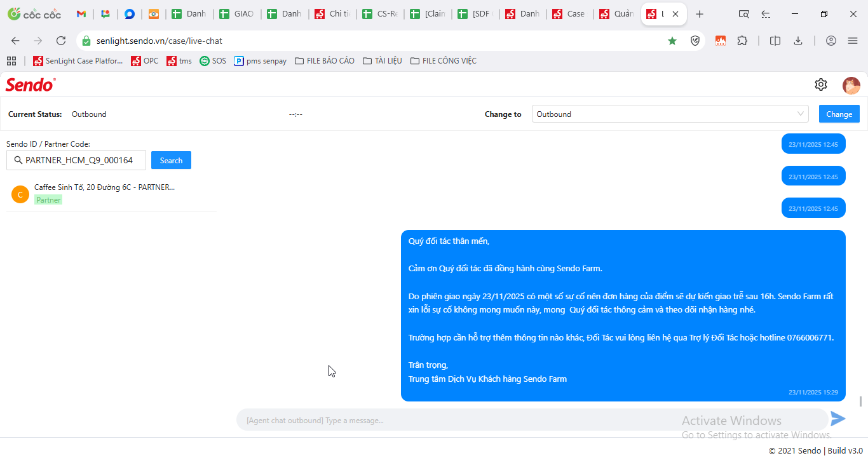This screenshot has height=458, width=868.
Task: Open the tab search button
Action: pos(743,14)
